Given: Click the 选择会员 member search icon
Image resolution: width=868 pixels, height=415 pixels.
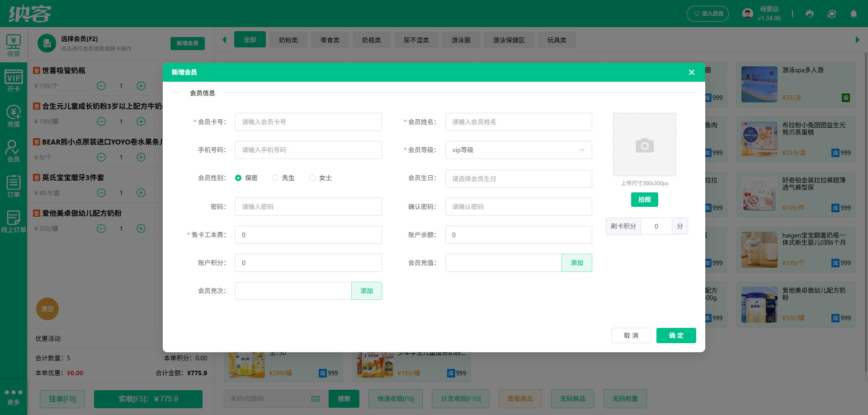Looking at the screenshot, I should point(47,43).
